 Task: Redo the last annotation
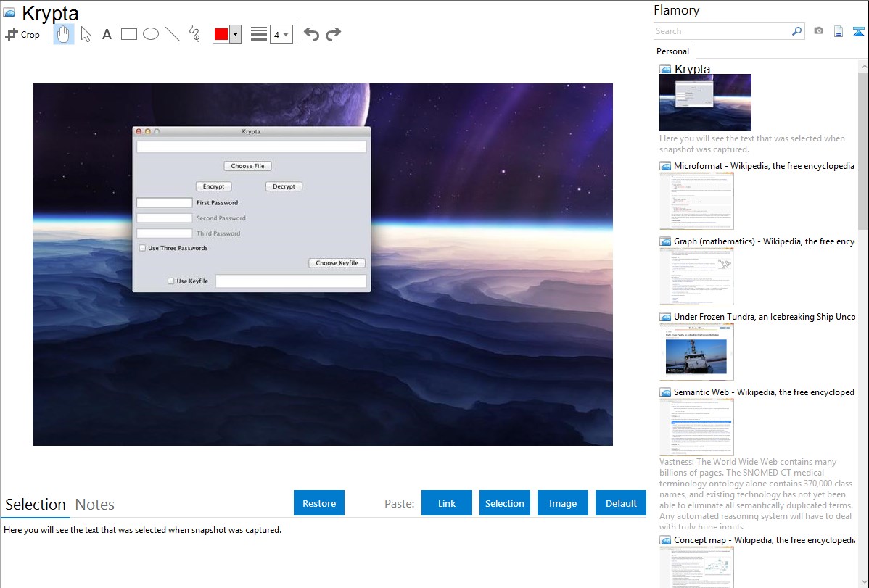point(333,34)
